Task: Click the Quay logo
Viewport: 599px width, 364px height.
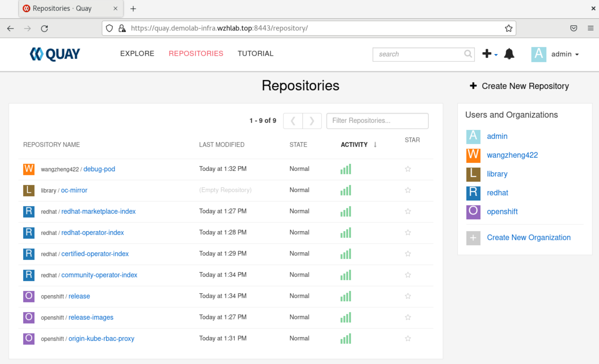Action: pos(55,54)
